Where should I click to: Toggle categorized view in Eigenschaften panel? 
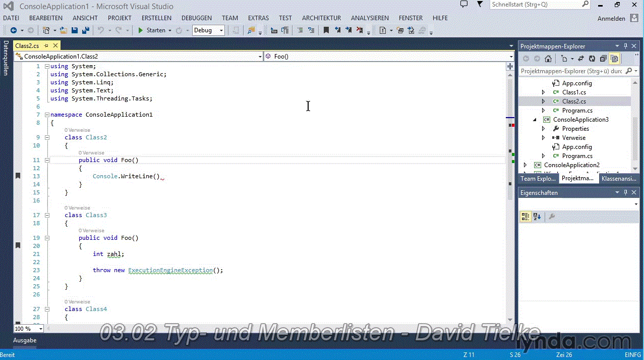pyautogui.click(x=525, y=217)
